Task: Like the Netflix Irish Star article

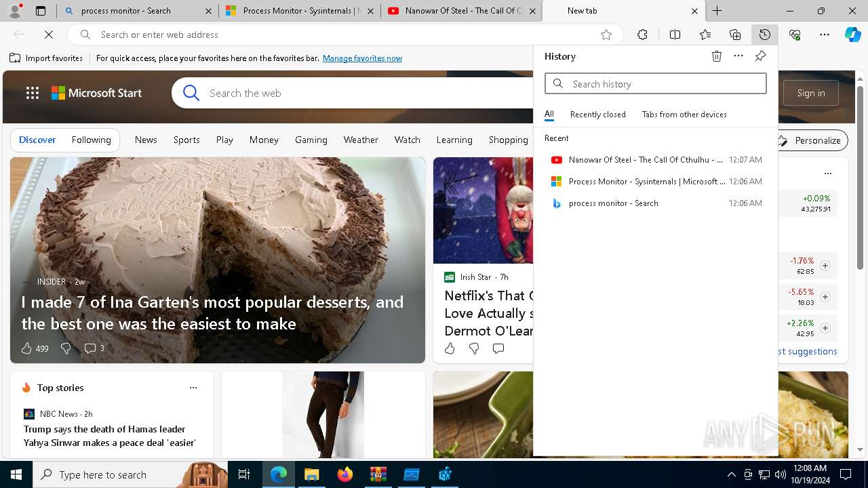Action: [450, 348]
